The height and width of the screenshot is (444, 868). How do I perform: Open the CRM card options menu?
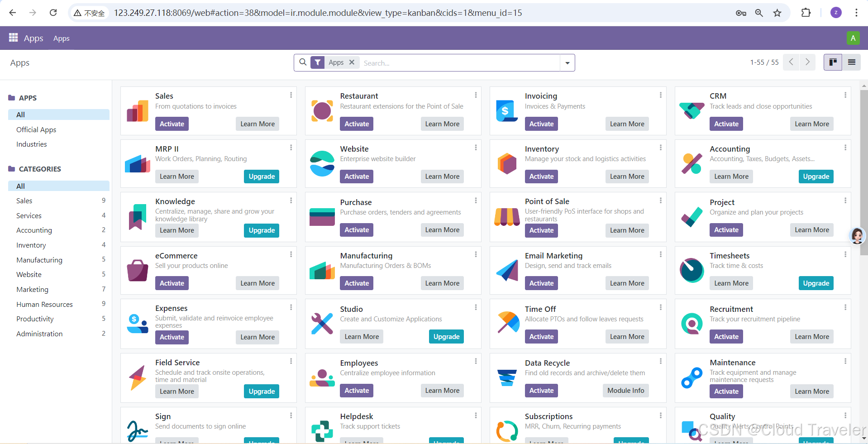(x=845, y=95)
